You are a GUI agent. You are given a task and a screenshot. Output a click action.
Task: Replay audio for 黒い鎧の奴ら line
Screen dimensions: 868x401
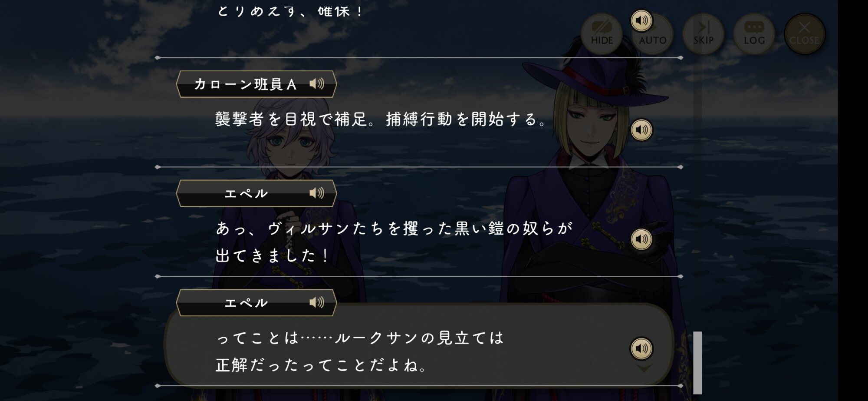click(641, 239)
